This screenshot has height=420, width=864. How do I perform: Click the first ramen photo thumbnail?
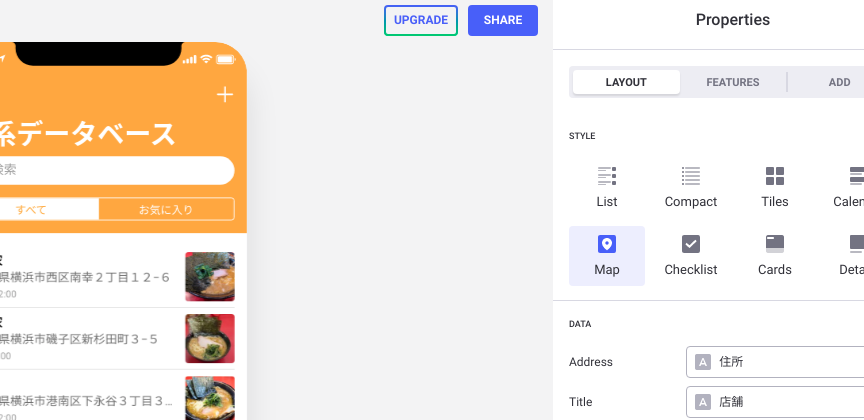click(x=210, y=277)
